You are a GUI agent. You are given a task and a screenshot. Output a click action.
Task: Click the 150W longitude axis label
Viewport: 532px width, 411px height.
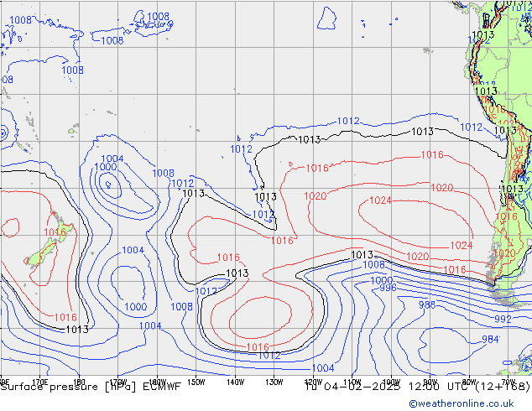(196, 381)
